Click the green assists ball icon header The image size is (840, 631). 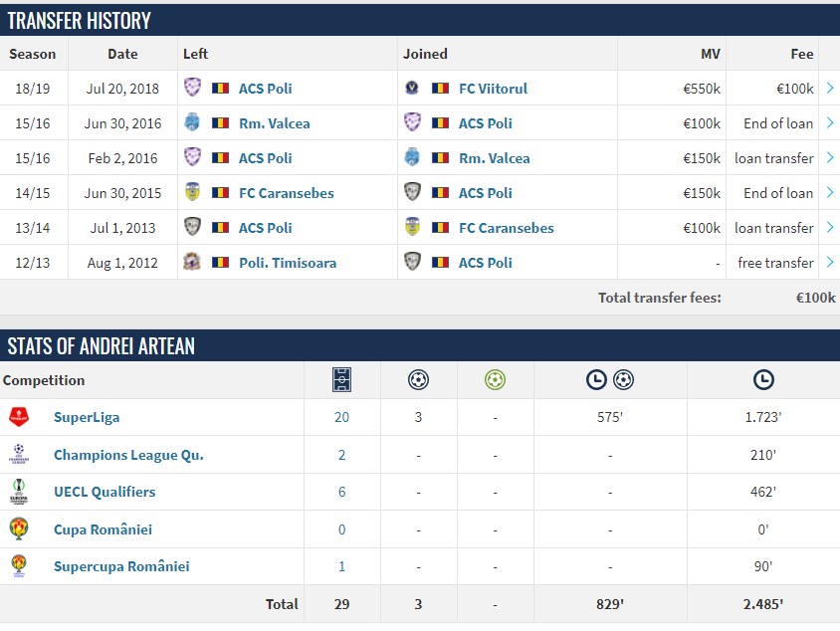point(495,379)
